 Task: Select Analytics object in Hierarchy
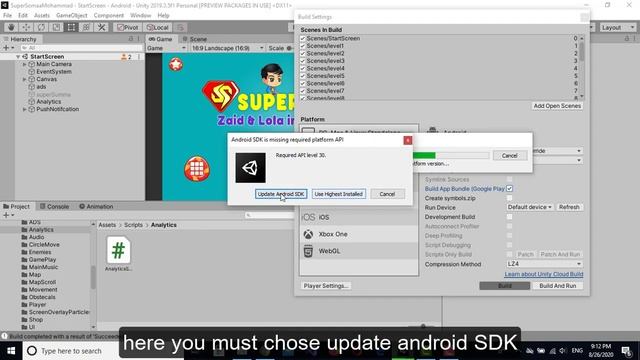coord(49,102)
